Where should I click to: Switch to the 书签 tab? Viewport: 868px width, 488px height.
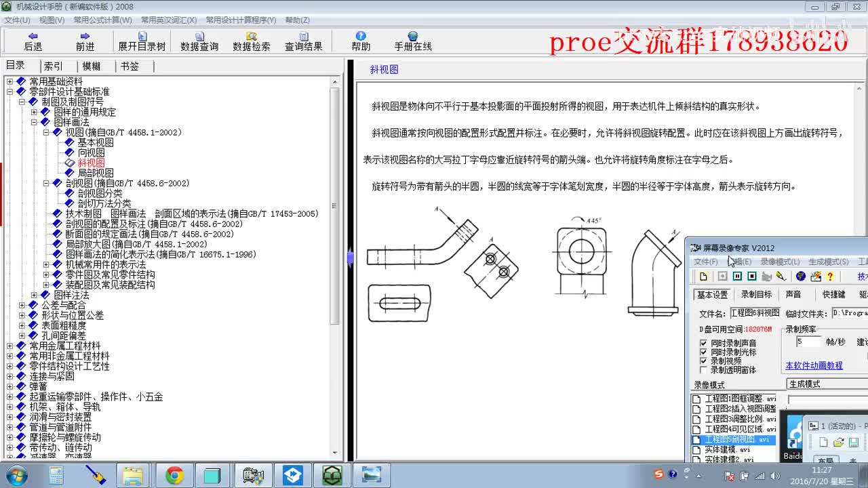(x=130, y=66)
